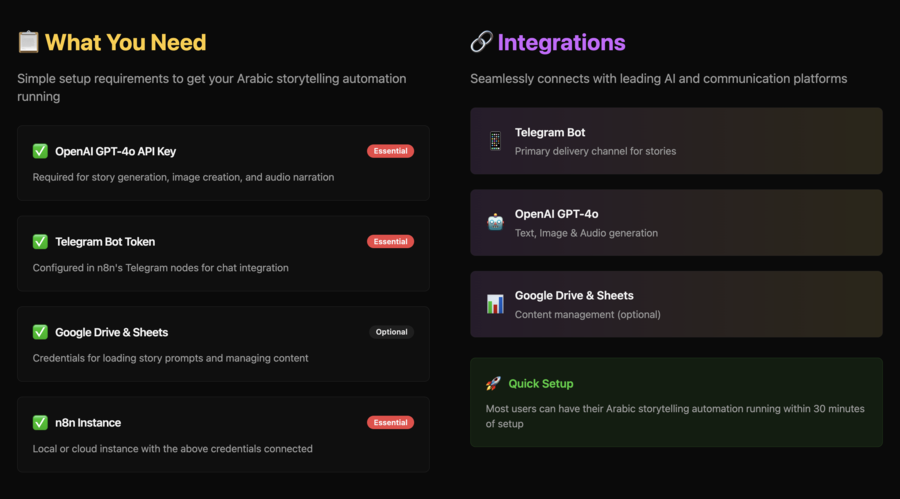
Task: Click 'Required for story generation' description
Action: tap(183, 177)
